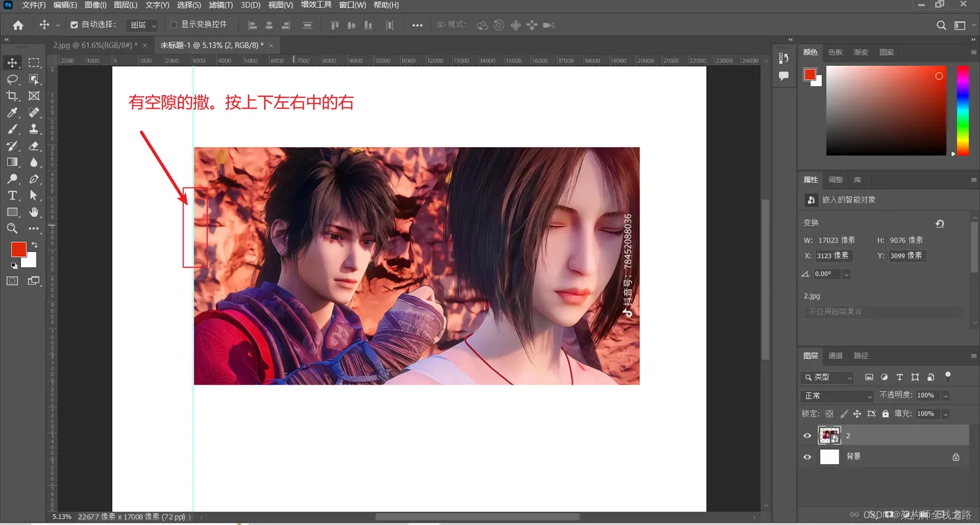
Task: Select the Brush tool
Action: (x=13, y=129)
